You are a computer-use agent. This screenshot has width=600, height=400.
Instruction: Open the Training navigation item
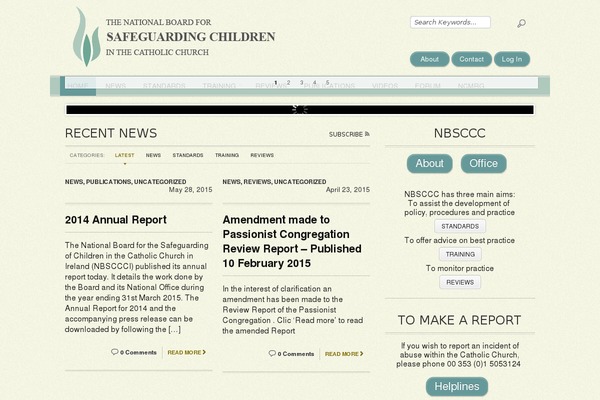click(219, 85)
